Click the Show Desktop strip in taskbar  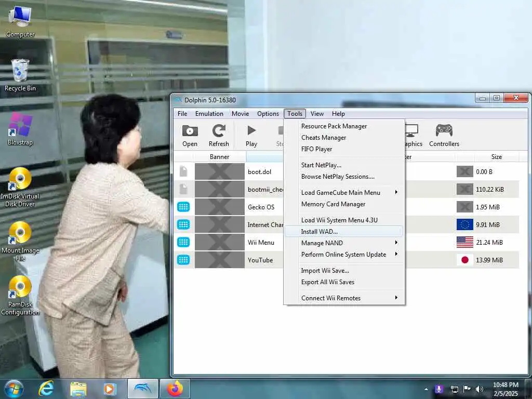[529, 389]
